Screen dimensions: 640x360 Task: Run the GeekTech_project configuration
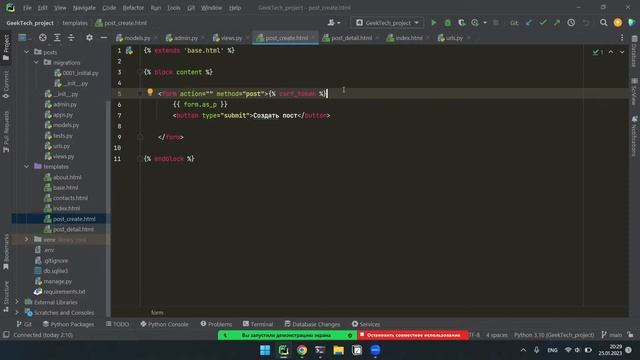coord(434,23)
